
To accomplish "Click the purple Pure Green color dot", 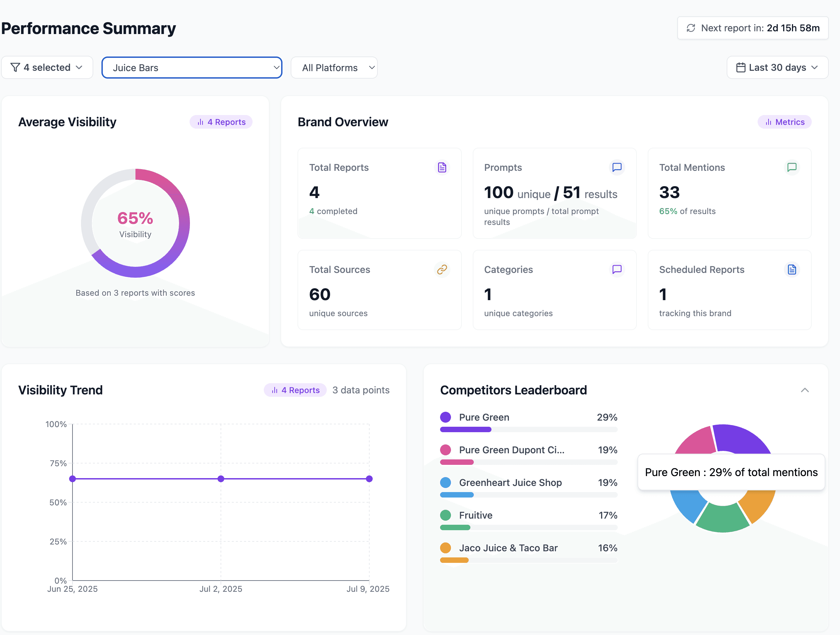I will 446,417.
